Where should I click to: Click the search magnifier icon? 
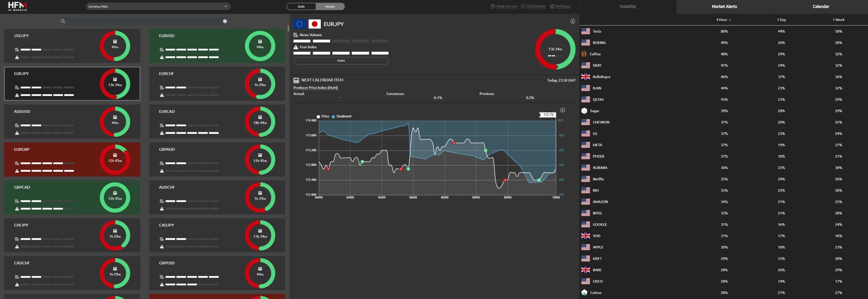pos(63,21)
